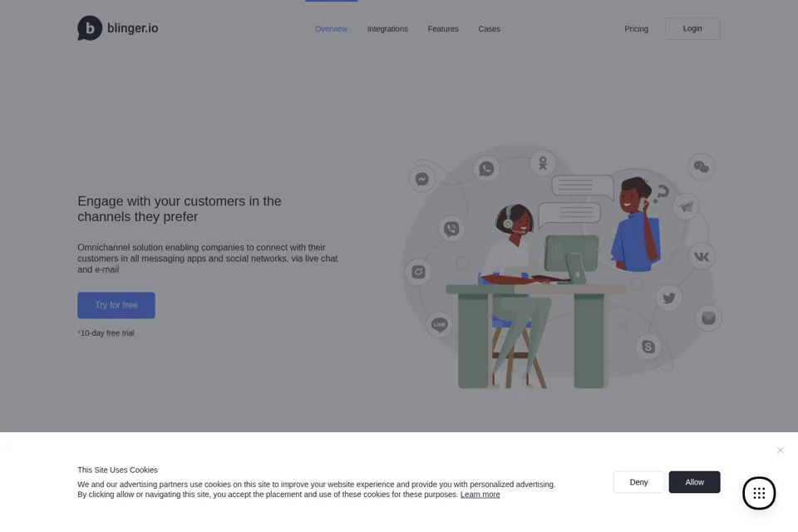Open the Cases nav item
This screenshot has height=532, width=798.
(x=489, y=29)
